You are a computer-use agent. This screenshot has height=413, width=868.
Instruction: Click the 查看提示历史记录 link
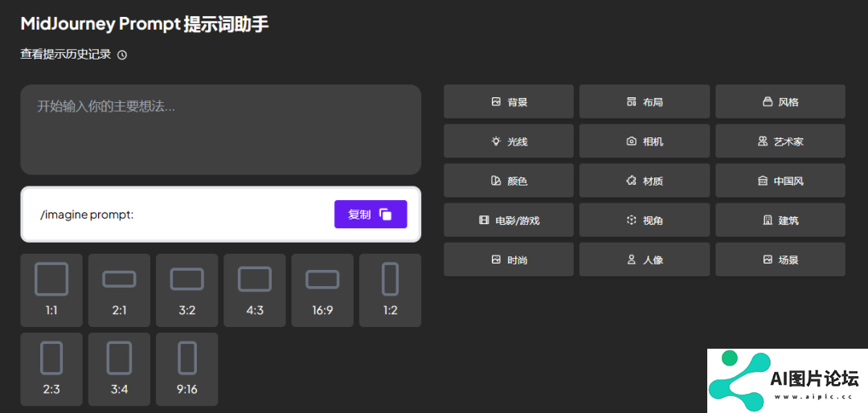(66, 55)
